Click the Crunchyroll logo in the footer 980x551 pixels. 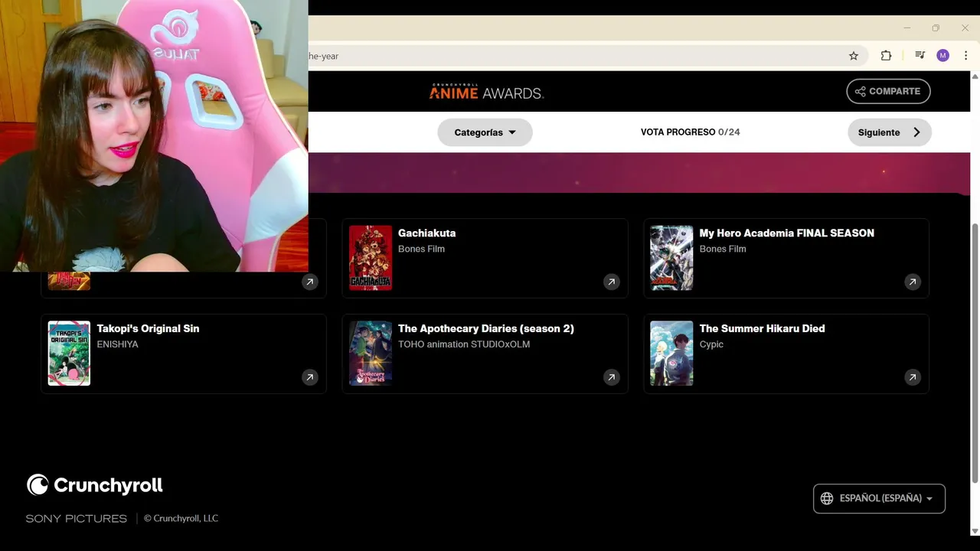click(x=95, y=485)
